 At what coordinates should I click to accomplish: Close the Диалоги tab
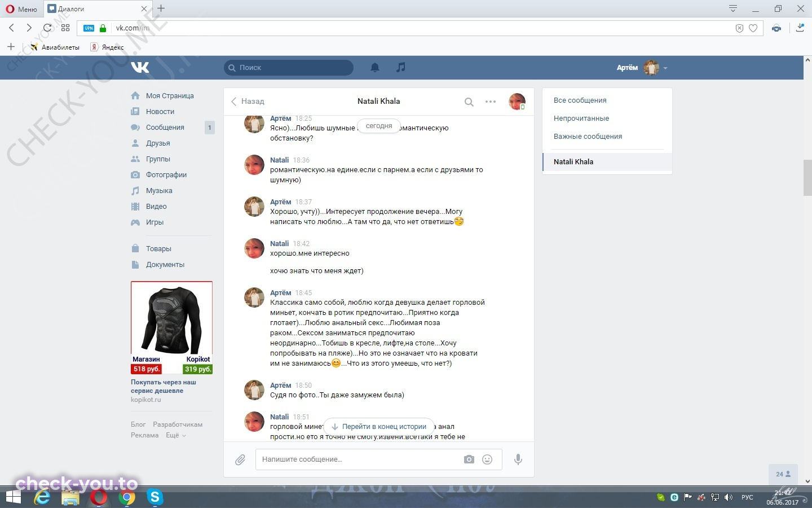[x=144, y=9]
